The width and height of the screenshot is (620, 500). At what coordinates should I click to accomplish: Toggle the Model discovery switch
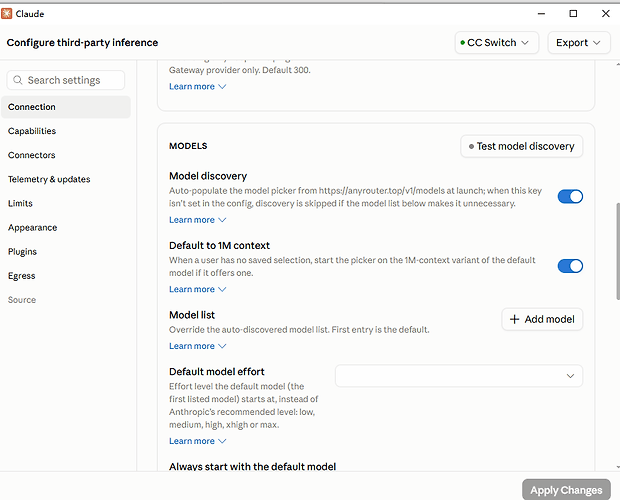point(570,196)
